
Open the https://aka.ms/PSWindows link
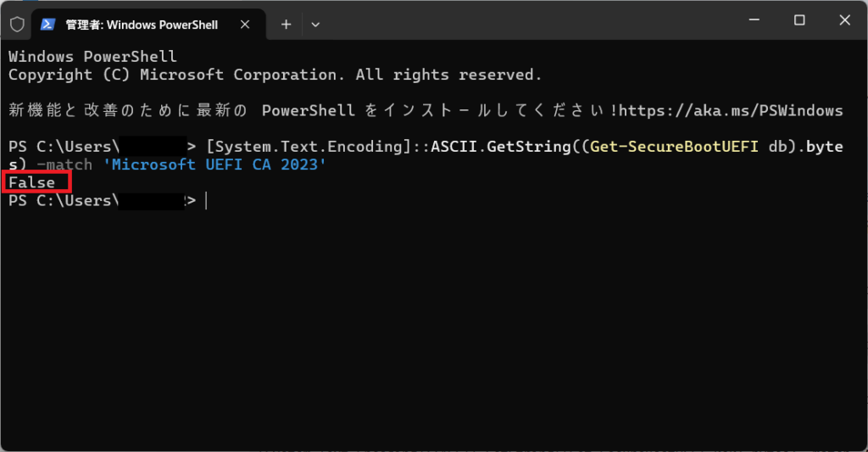(x=733, y=111)
